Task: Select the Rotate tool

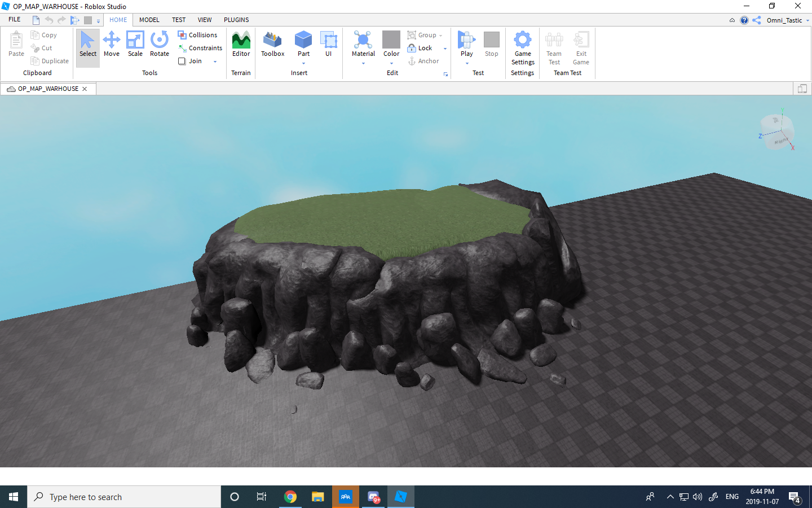Action: click(x=159, y=45)
